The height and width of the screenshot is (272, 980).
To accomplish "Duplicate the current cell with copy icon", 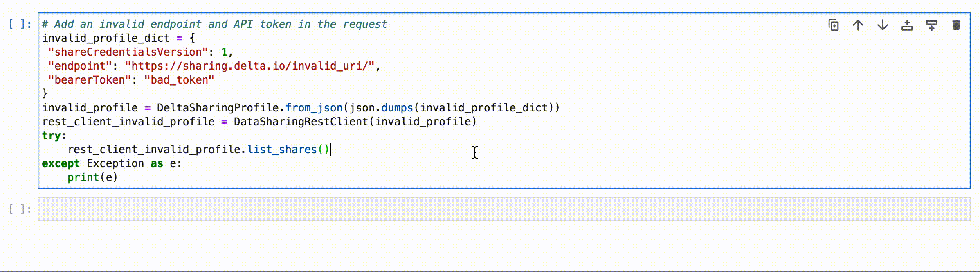I will (834, 25).
